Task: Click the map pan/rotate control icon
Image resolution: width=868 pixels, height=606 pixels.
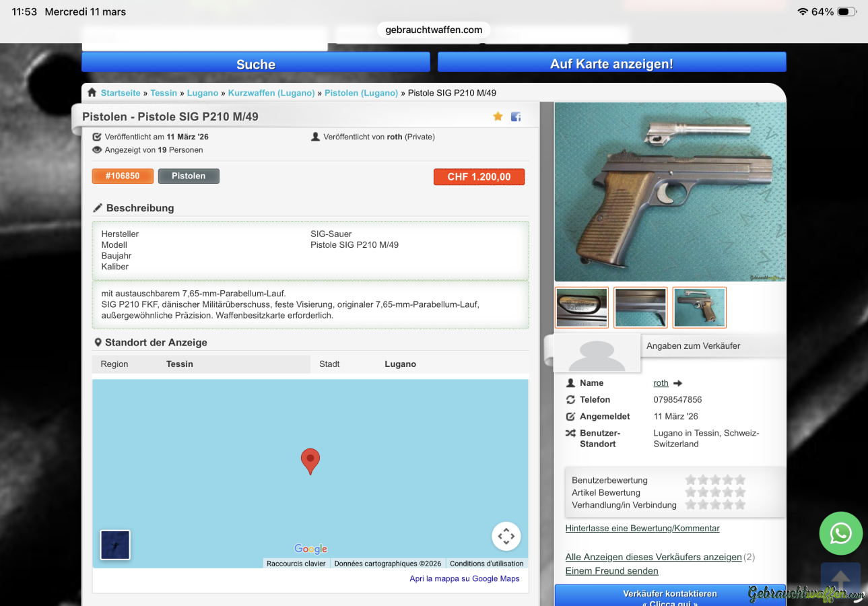Action: pos(506,536)
